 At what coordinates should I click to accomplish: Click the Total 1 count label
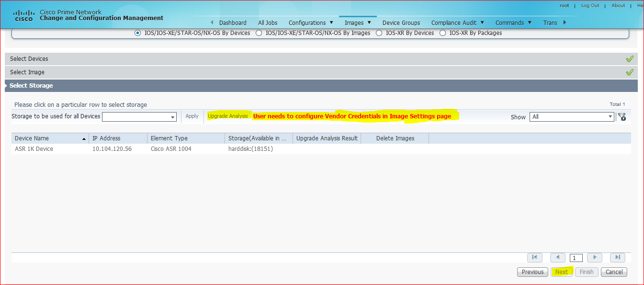(x=617, y=104)
